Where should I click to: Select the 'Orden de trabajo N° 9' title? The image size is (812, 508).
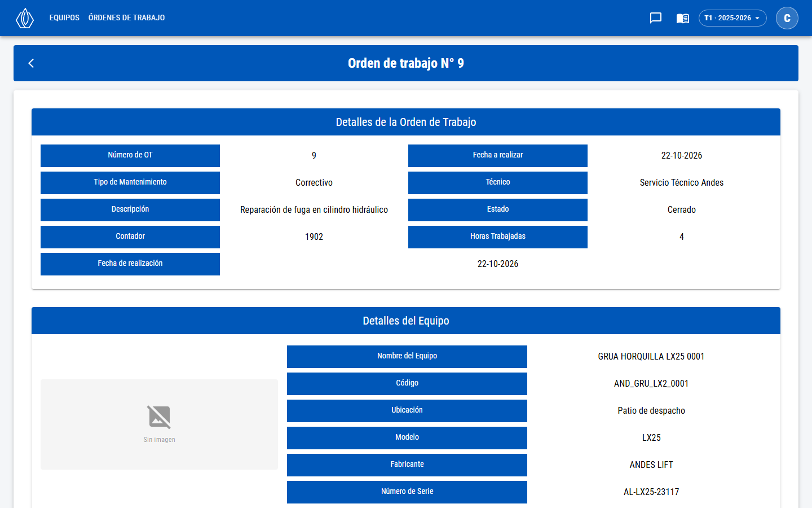pos(406,63)
